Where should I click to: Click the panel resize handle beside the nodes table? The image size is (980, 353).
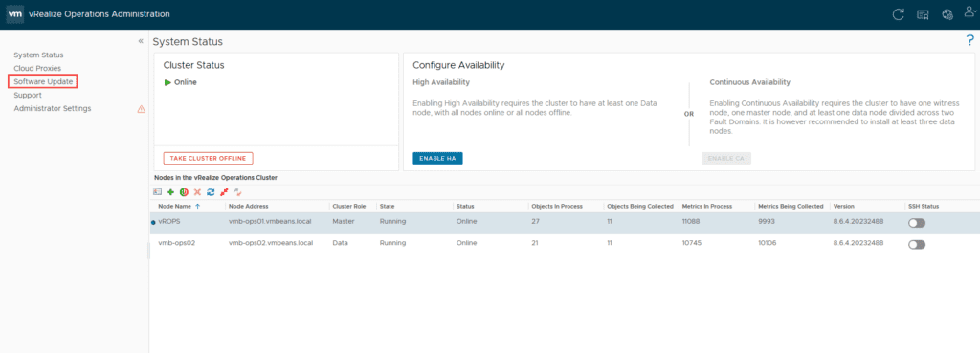(148, 250)
